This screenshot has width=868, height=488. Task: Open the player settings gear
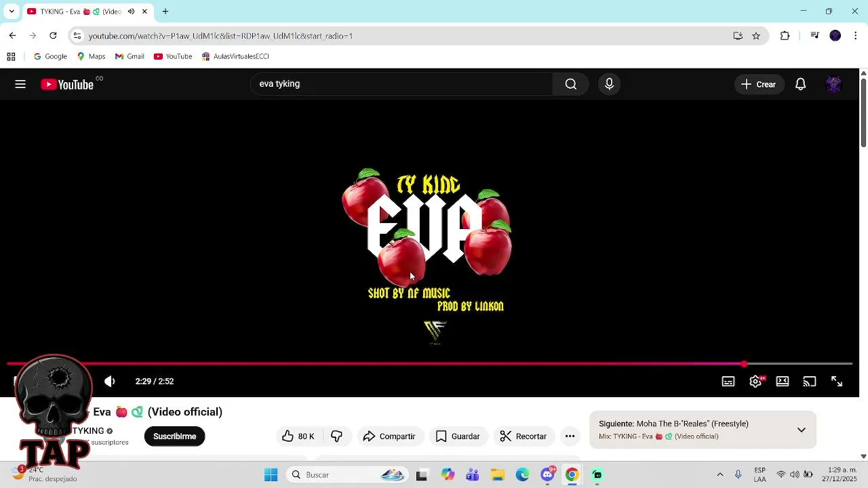(755, 382)
